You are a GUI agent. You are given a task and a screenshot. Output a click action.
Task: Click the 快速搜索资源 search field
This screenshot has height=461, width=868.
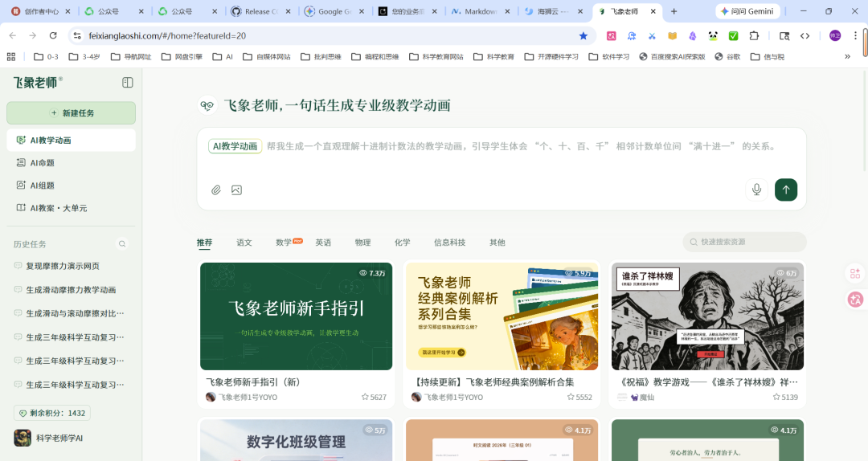[744, 242]
